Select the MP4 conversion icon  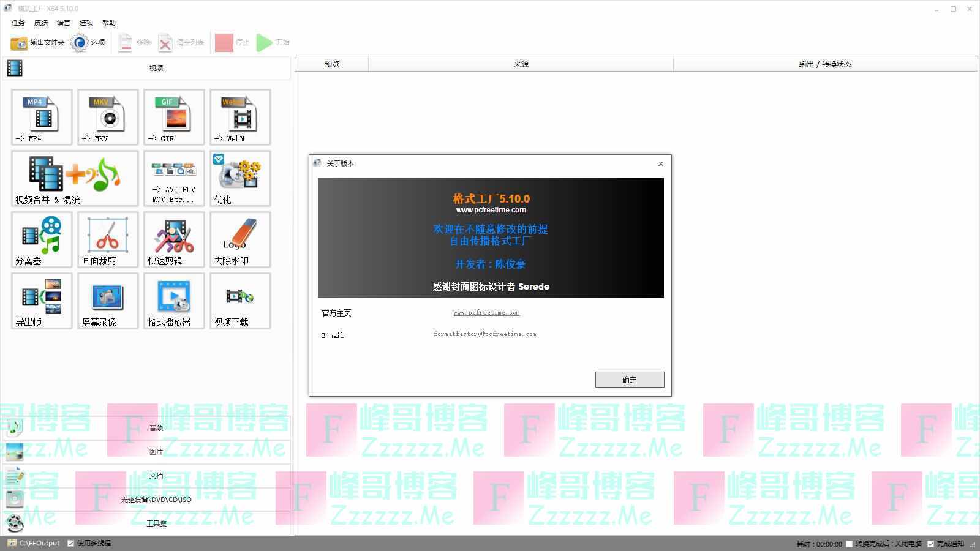coord(42,117)
